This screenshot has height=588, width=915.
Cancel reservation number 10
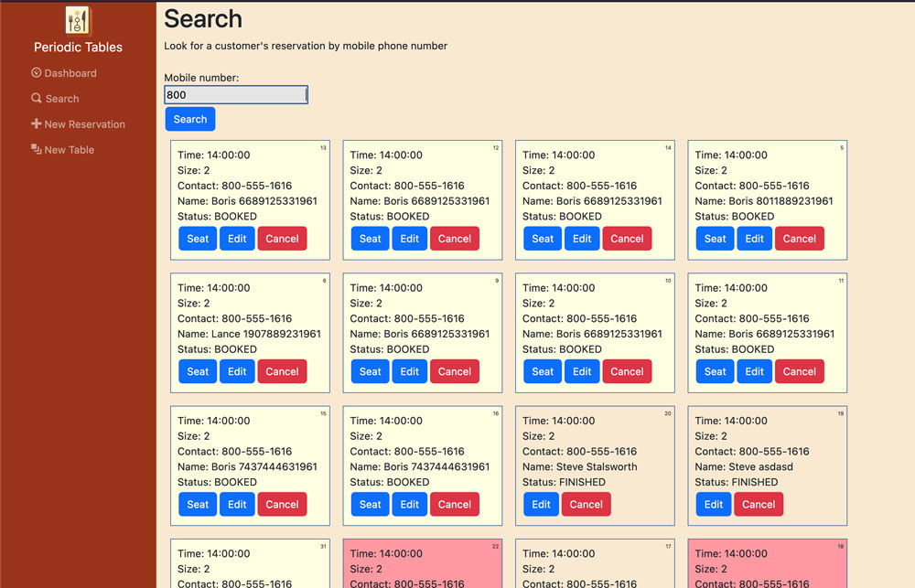tap(627, 371)
